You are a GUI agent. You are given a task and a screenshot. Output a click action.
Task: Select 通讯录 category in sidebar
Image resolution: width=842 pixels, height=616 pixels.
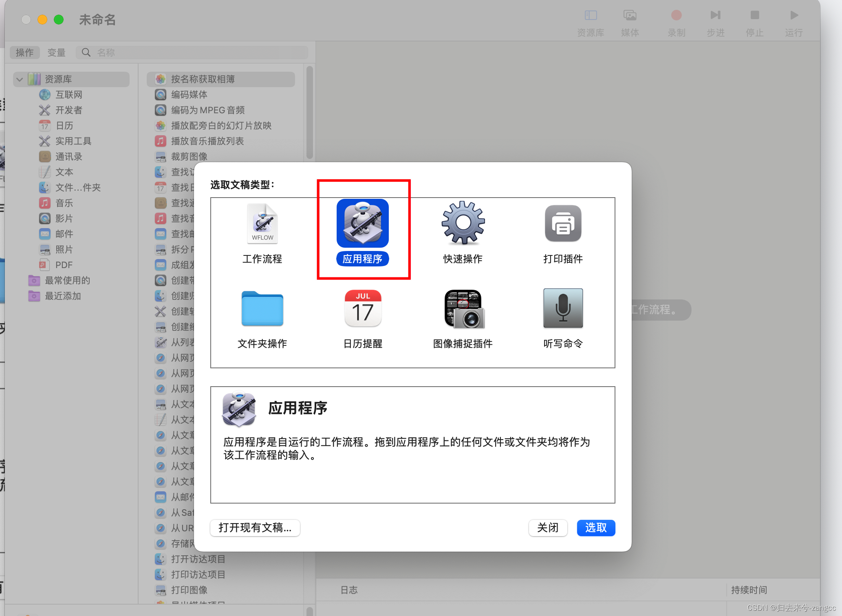pyautogui.click(x=69, y=156)
